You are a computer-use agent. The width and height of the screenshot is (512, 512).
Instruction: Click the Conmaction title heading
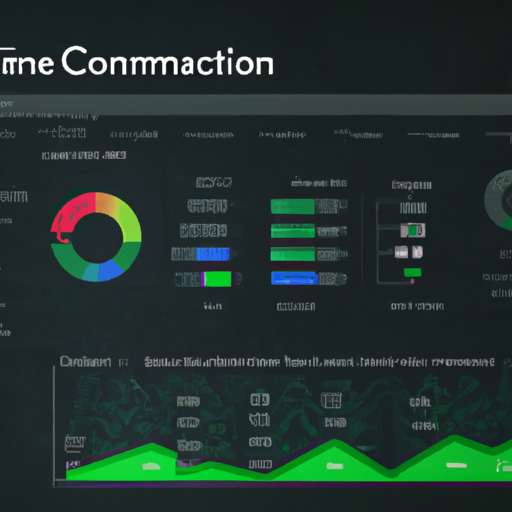pyautogui.click(x=168, y=62)
